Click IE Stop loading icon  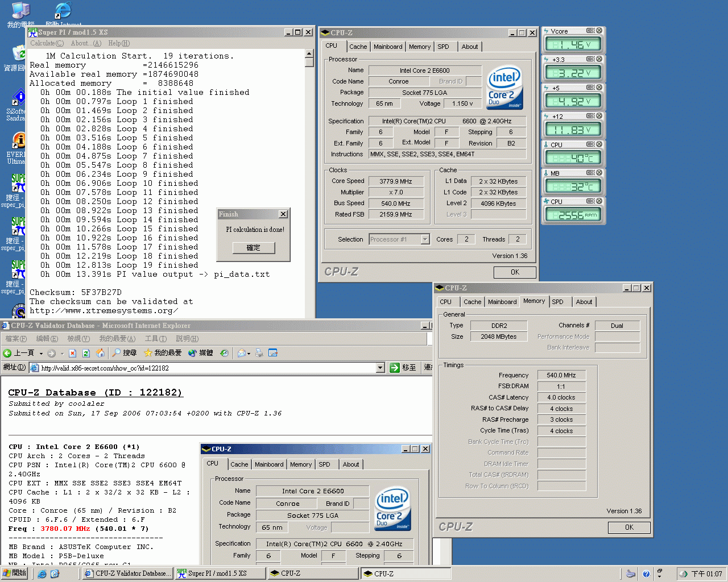pyautogui.click(x=73, y=353)
